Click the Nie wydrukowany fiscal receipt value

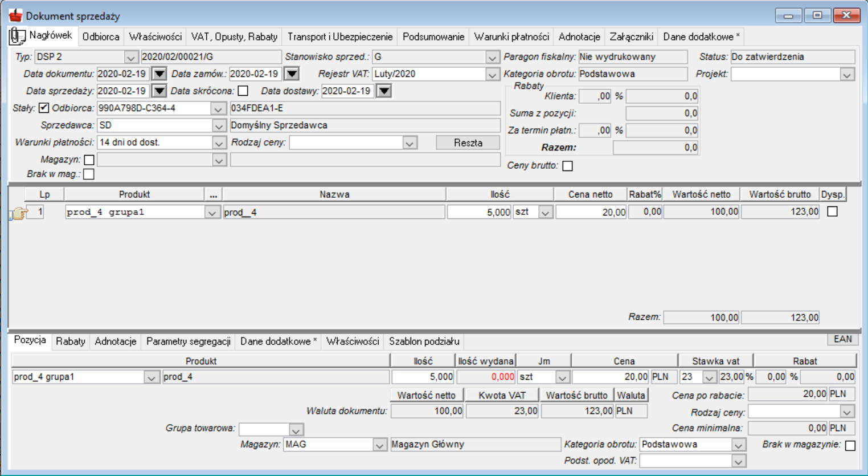pos(633,57)
